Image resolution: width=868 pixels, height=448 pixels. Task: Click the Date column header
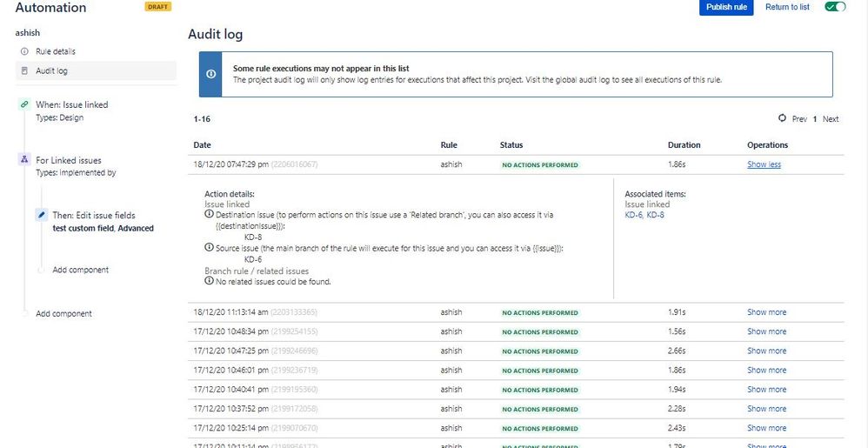[x=202, y=145]
